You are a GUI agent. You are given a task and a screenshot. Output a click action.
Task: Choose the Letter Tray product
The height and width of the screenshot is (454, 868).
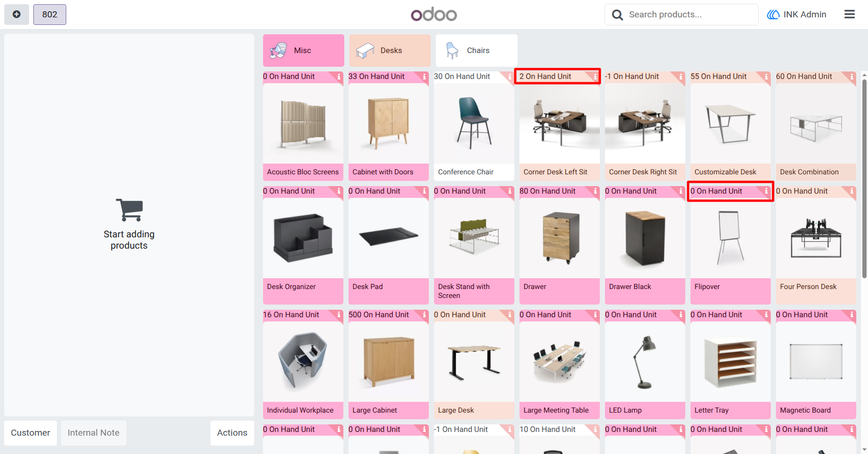tap(730, 364)
